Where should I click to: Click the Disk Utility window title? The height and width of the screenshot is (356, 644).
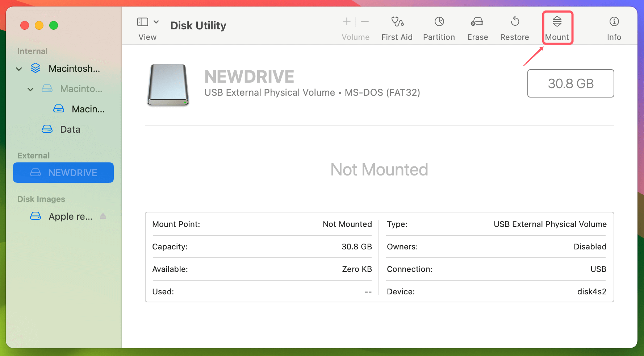pyautogui.click(x=198, y=25)
